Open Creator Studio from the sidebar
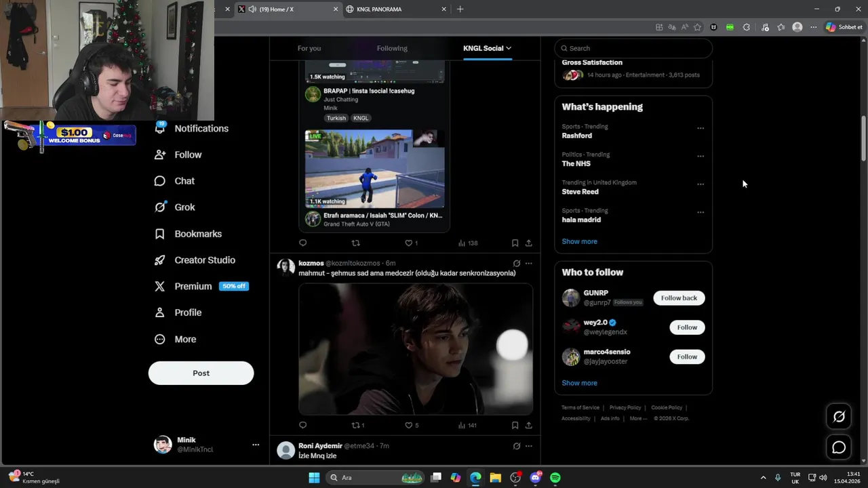This screenshot has width=868, height=488. [x=195, y=260]
